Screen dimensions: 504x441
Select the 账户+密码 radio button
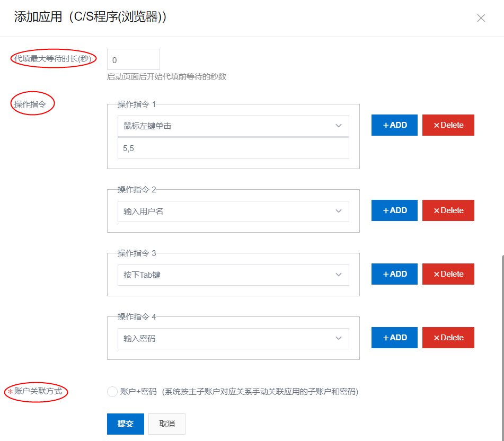pyautogui.click(x=112, y=392)
